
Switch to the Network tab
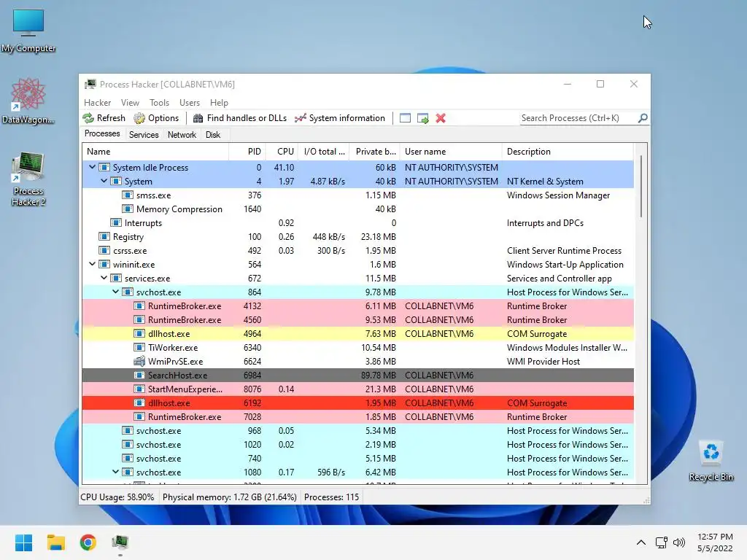(182, 135)
